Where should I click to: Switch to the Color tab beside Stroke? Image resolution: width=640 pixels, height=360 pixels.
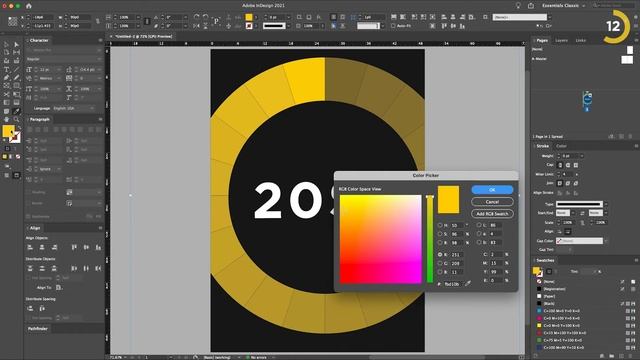pos(561,146)
